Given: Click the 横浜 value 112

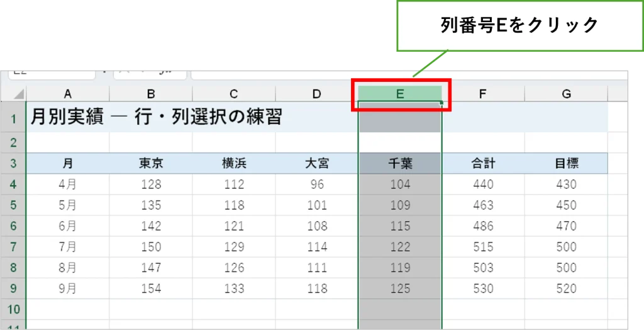Looking at the screenshot, I should click(234, 185).
